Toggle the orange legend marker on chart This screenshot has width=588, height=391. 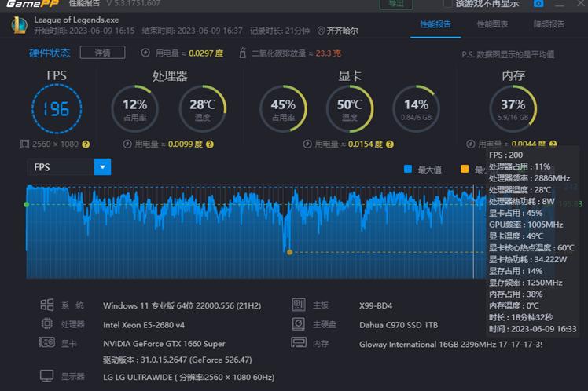[x=464, y=169]
